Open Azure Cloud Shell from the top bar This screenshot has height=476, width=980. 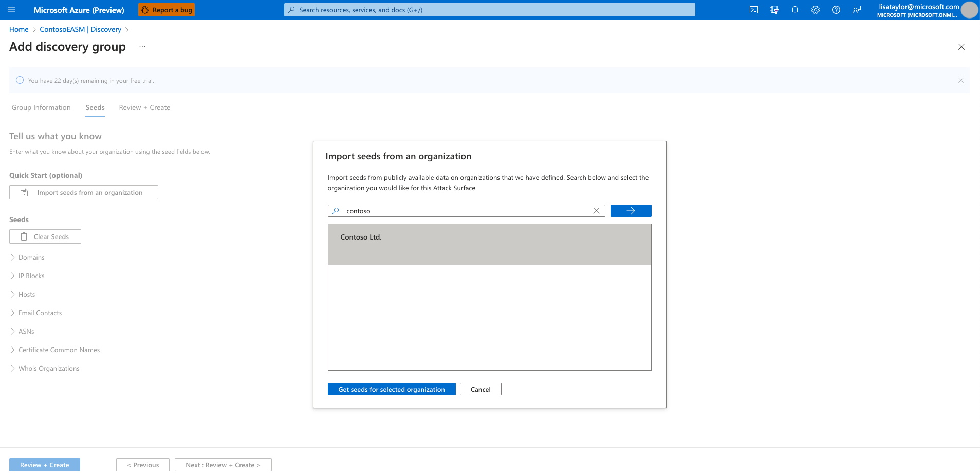tap(753, 10)
